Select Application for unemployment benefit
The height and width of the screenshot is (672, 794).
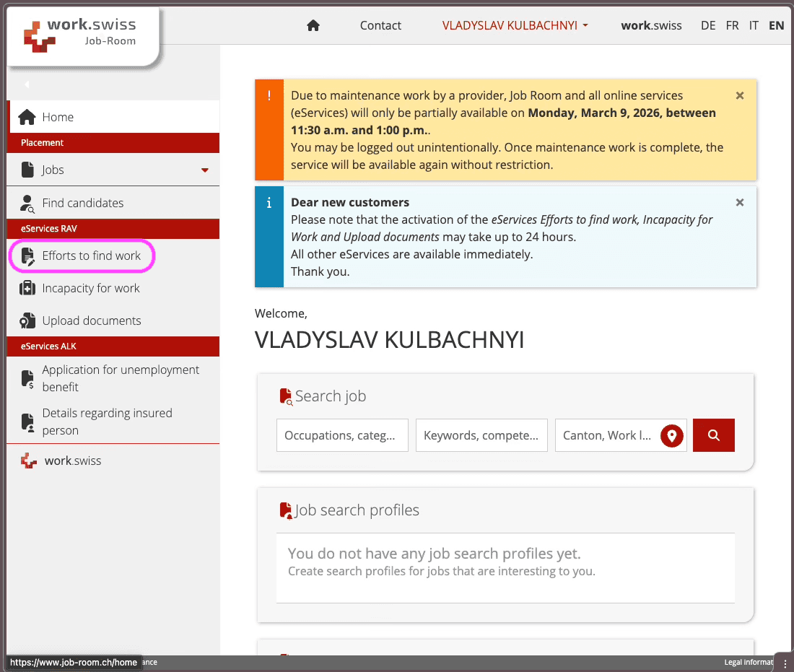121,378
